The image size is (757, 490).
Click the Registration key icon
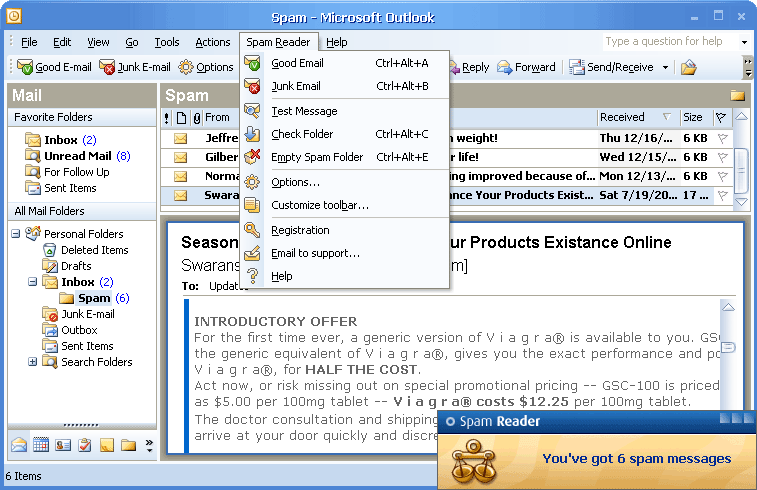[x=252, y=230]
